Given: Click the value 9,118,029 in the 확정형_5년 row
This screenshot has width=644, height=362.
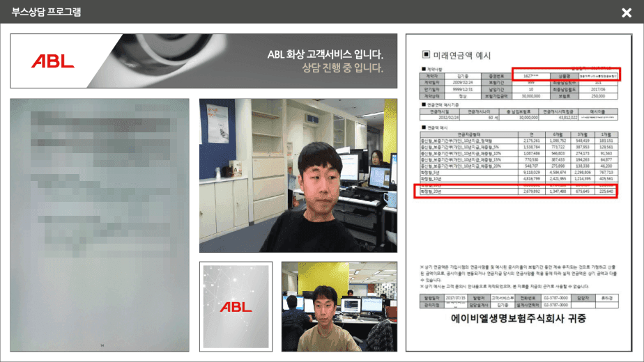Looking at the screenshot, I should [532, 173].
